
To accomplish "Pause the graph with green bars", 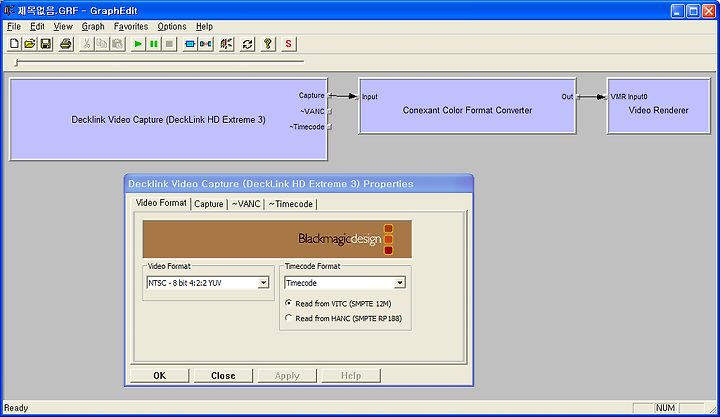I will point(154,44).
